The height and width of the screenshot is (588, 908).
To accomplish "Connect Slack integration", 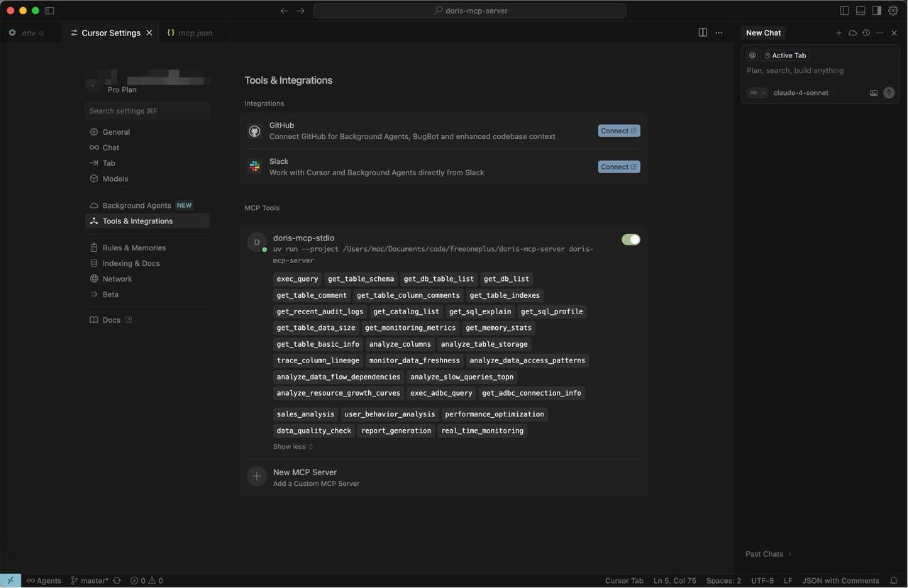I will 619,167.
